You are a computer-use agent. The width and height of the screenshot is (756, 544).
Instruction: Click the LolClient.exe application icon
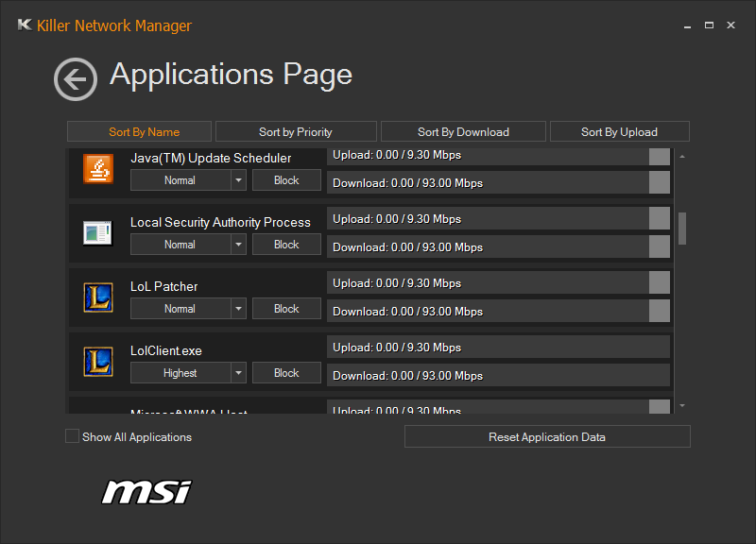(98, 362)
